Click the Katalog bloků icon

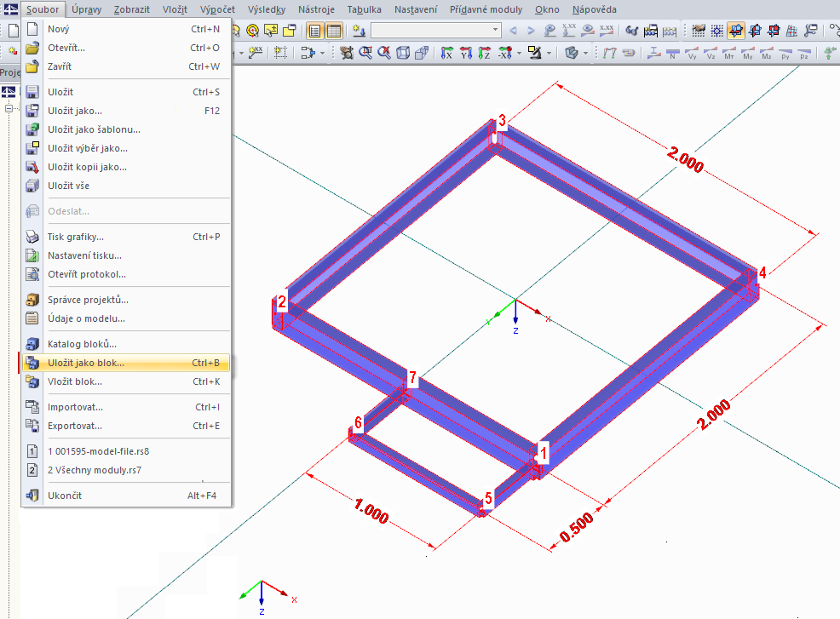(32, 344)
